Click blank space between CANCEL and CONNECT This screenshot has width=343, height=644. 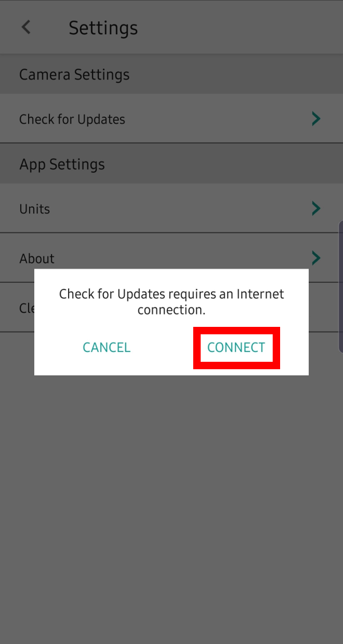click(162, 347)
